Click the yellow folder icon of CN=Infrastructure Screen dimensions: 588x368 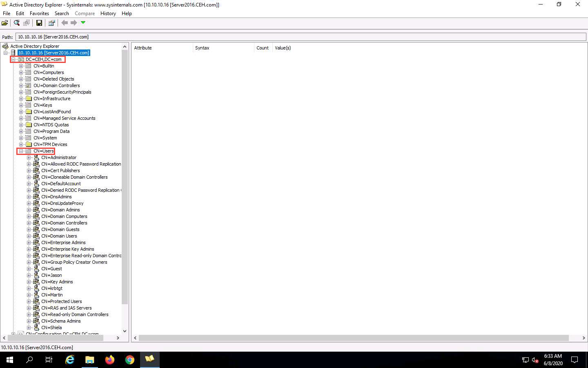point(29,99)
